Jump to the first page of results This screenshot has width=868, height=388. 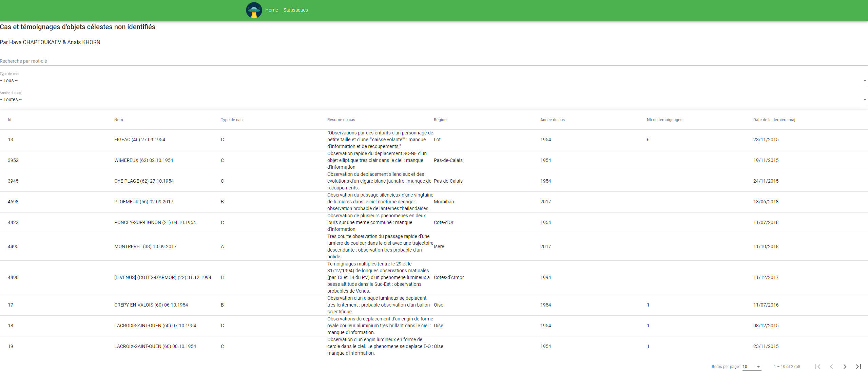tap(818, 366)
